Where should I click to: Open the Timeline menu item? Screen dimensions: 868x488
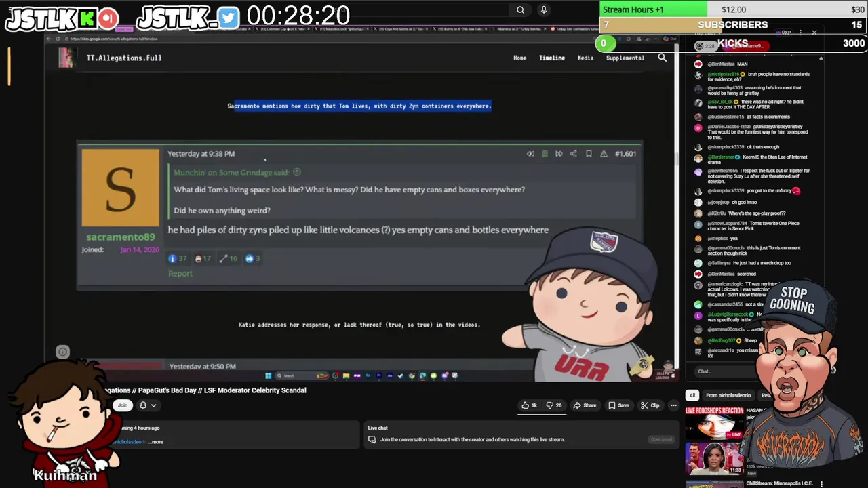(x=551, y=58)
